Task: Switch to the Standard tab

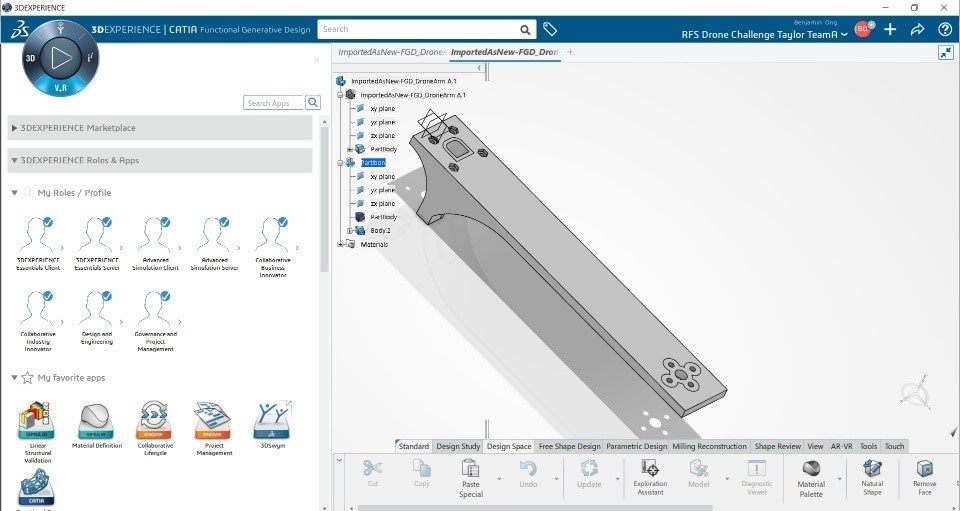Action: 413,446
